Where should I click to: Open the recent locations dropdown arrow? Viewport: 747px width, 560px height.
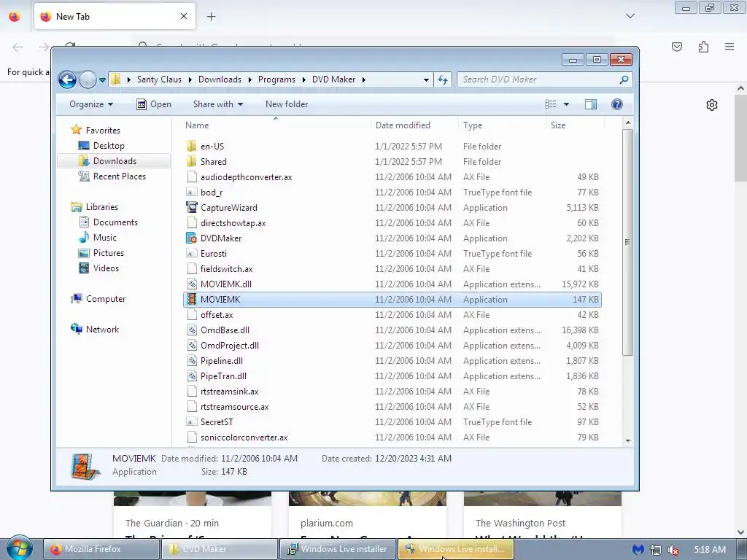102,80
